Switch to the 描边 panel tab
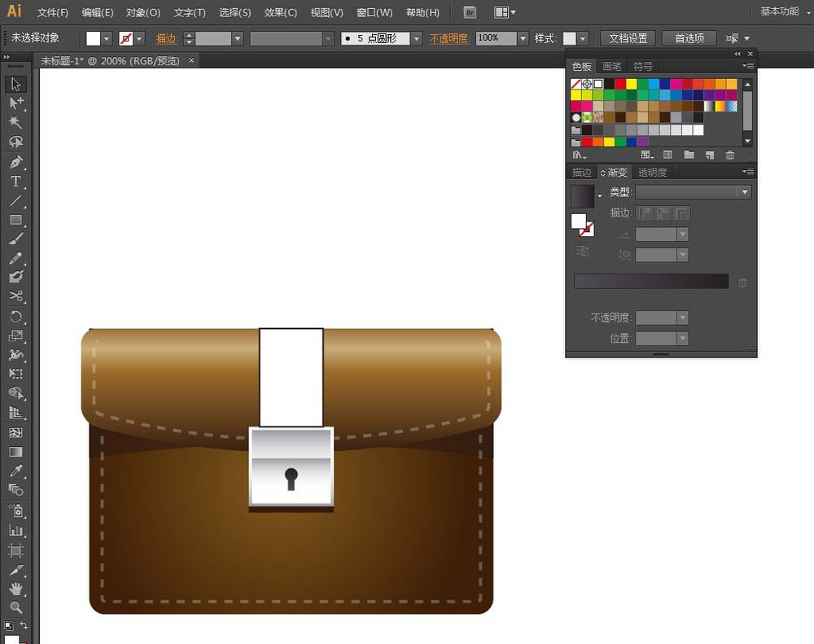814x644 pixels. (581, 173)
